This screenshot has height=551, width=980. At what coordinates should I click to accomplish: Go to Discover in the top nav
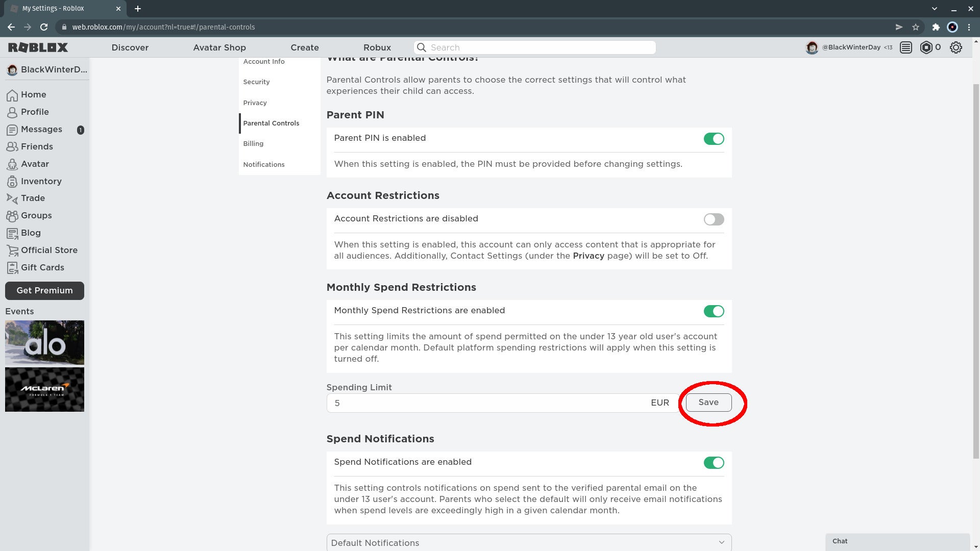130,47
